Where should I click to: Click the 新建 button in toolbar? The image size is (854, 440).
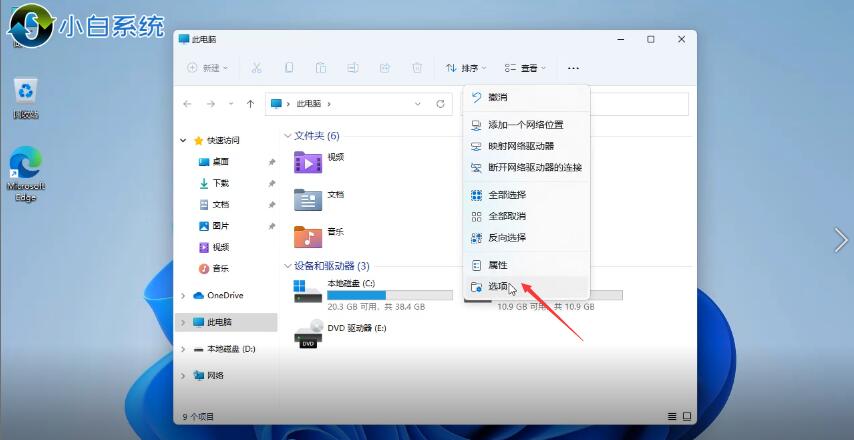tap(208, 68)
